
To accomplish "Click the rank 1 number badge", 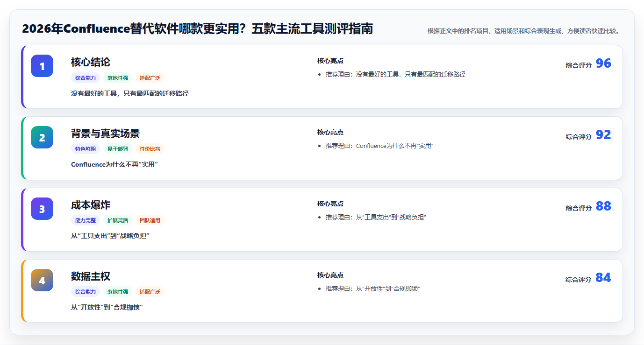I will (42, 66).
